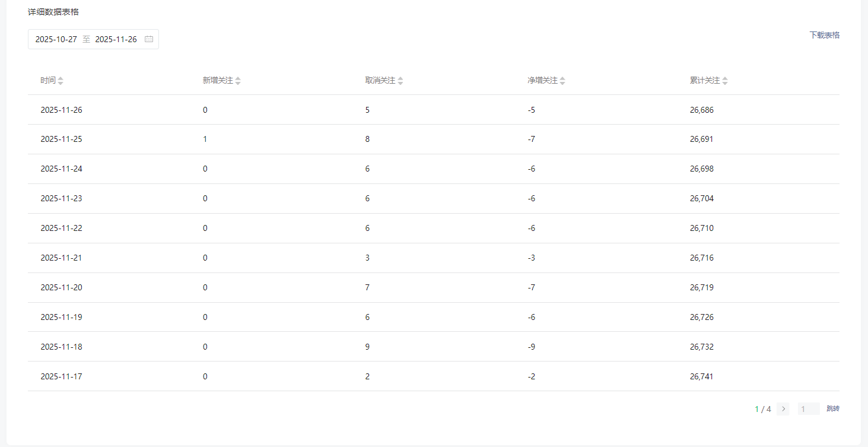
Task: Select the cumulative value 26,691
Action: (x=701, y=140)
